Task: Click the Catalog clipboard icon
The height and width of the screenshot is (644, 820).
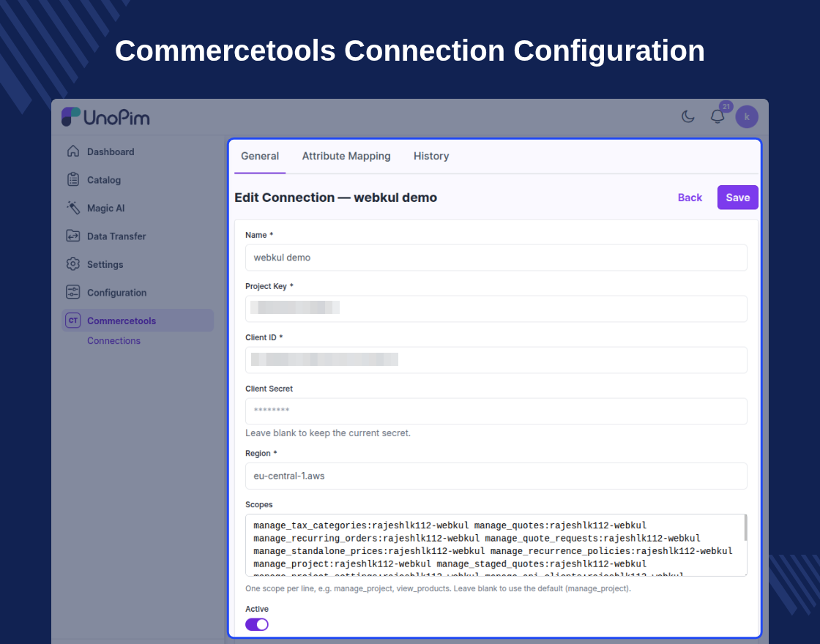Action: pos(73,179)
